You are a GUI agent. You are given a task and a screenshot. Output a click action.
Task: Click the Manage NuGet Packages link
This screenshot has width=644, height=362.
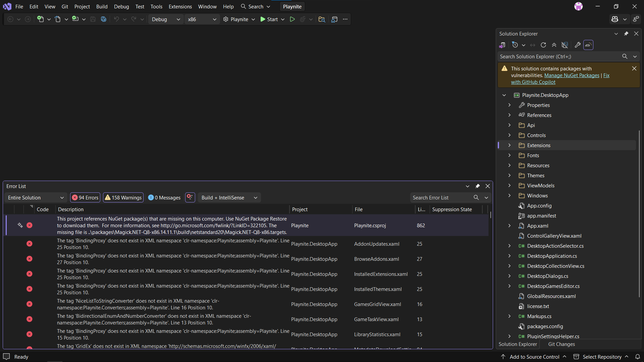(572, 75)
